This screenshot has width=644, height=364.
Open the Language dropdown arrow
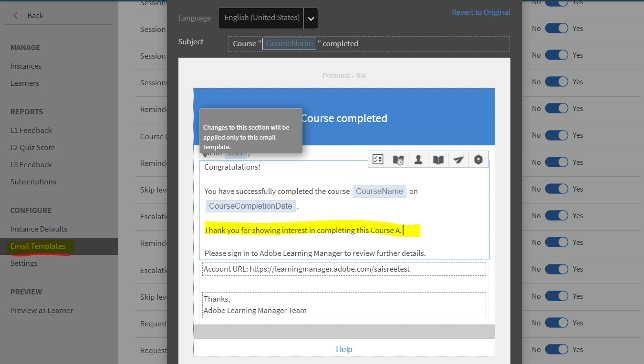(311, 19)
